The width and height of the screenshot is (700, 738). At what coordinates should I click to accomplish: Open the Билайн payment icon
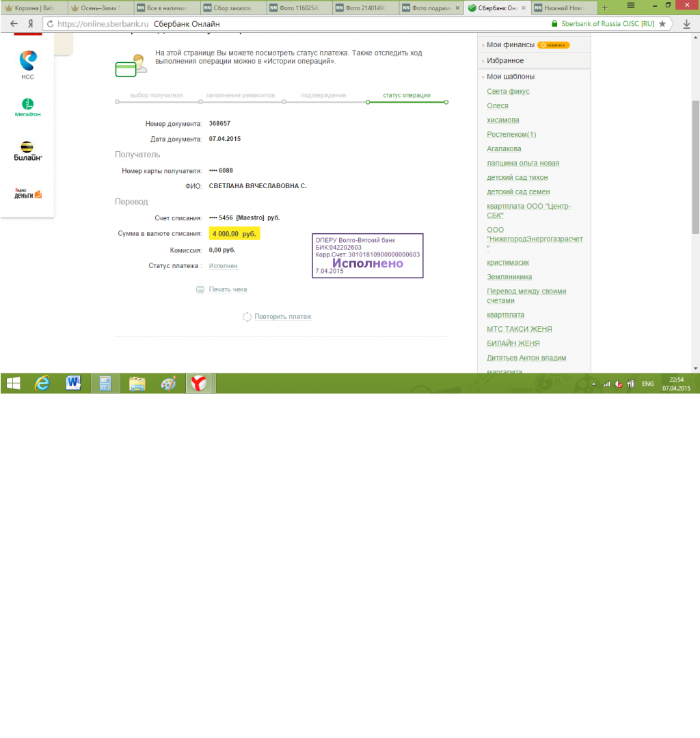28,150
